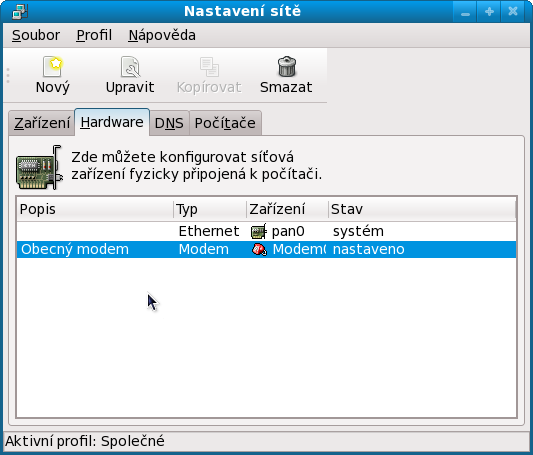
Task: Click the Nový toolbar icon
Action: (53, 66)
